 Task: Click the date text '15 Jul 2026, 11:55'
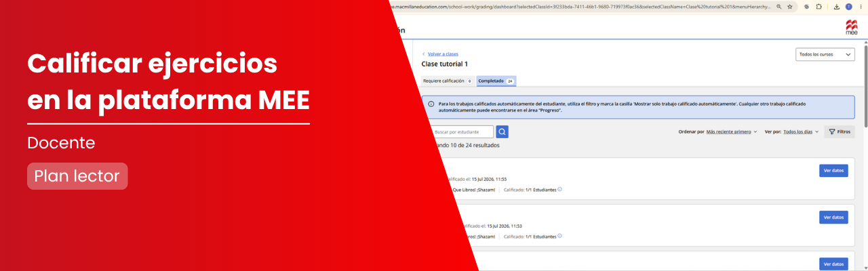(x=489, y=180)
